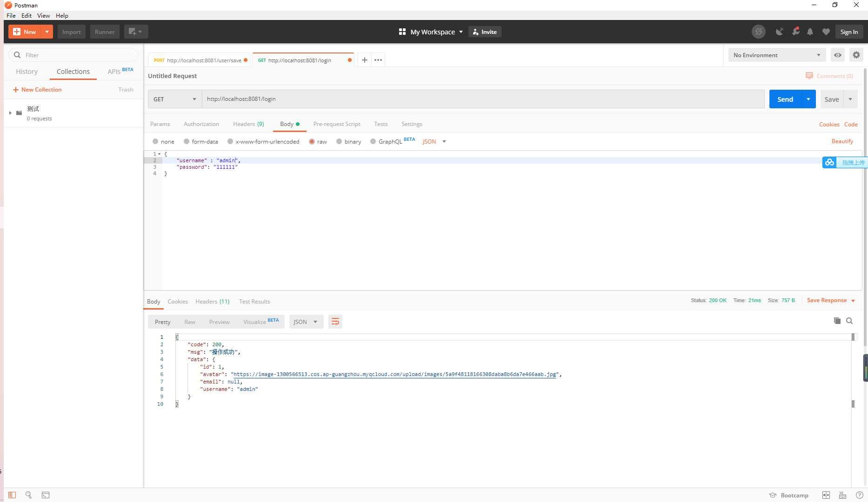Expand the 测试 collection folder

(10, 113)
